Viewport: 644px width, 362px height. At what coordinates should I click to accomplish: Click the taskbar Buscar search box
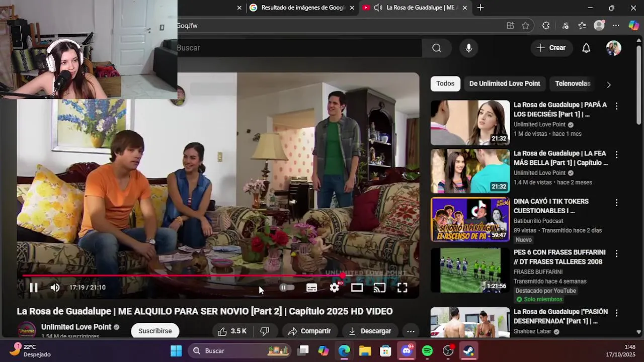240,351
